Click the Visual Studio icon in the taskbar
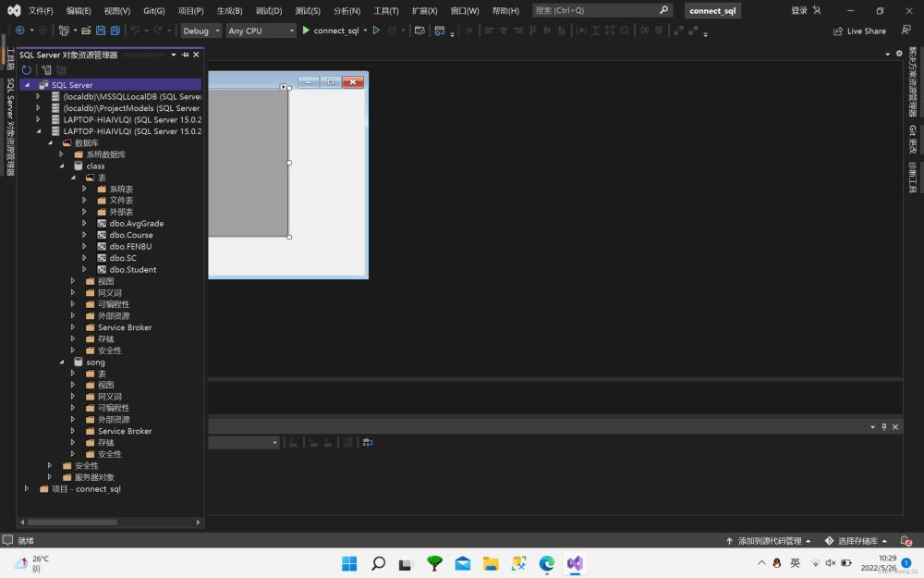Viewport: 924px width, 578px height. pos(575,563)
